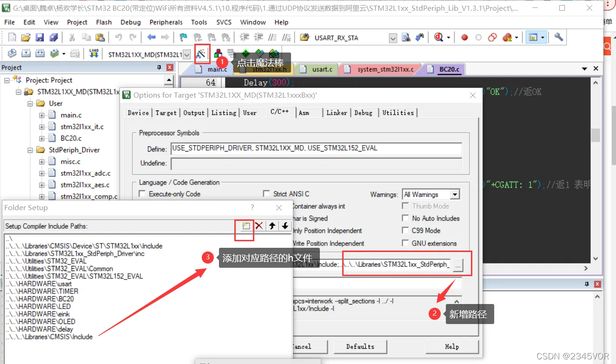Collapse the User folder in project tree
Screen dimensions: 616x364
30,103
